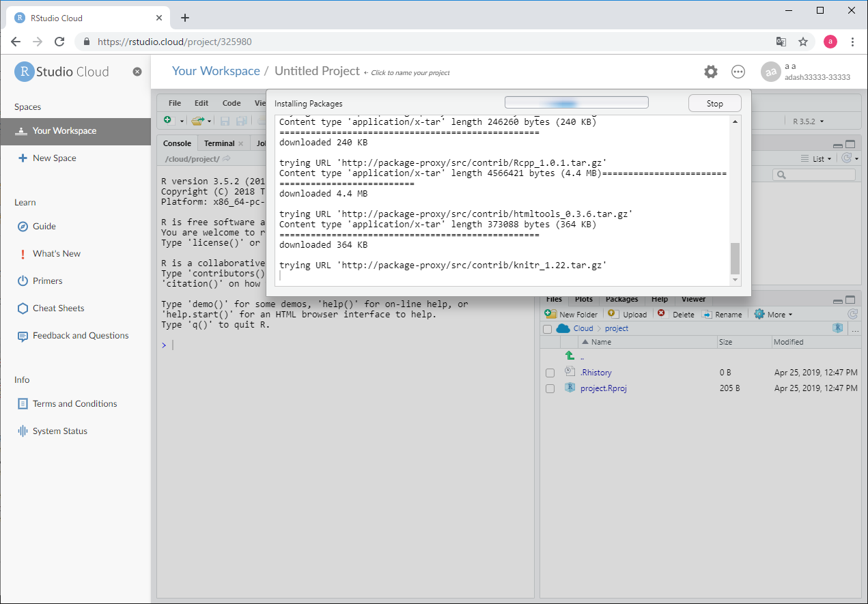The width and height of the screenshot is (868, 604).
Task: Collapse sidebar with the X icon
Action: [137, 72]
